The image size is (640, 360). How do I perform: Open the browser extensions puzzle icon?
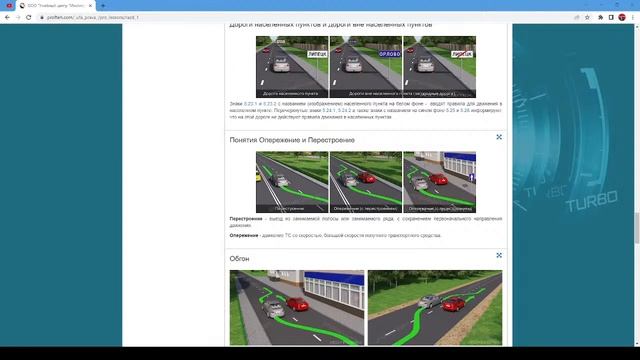click(600, 18)
